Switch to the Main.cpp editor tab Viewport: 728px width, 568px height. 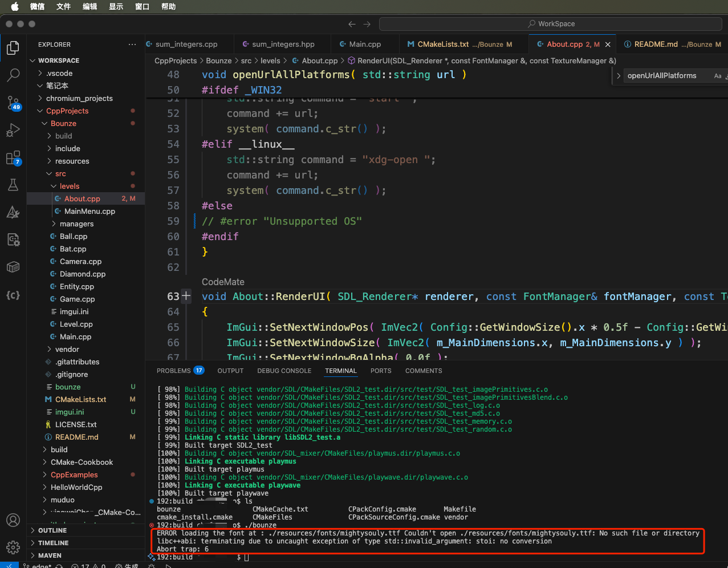[365, 44]
